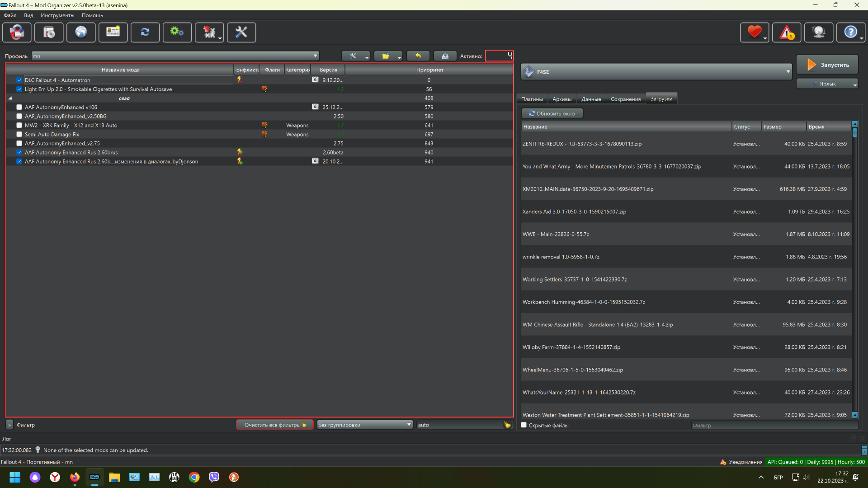Screen dimensions: 868x488
Task: Click the yellow undo arrow restore backup button
Action: click(418, 56)
